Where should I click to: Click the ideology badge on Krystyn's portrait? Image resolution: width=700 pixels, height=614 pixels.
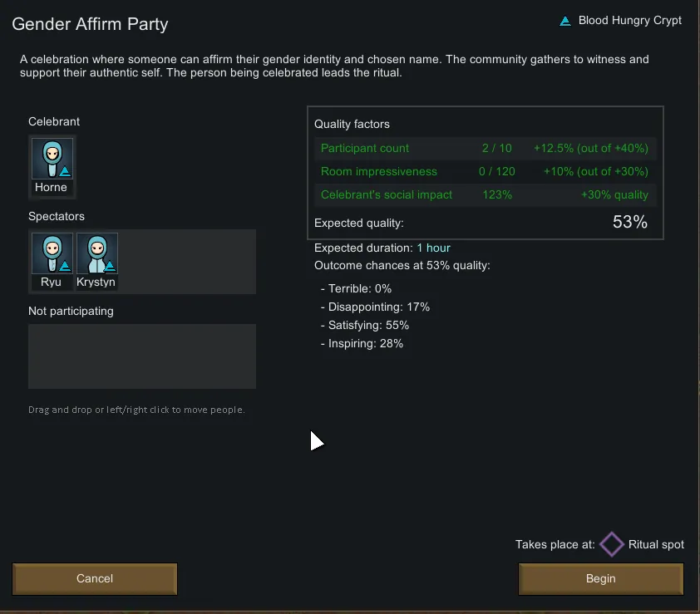[109, 266]
